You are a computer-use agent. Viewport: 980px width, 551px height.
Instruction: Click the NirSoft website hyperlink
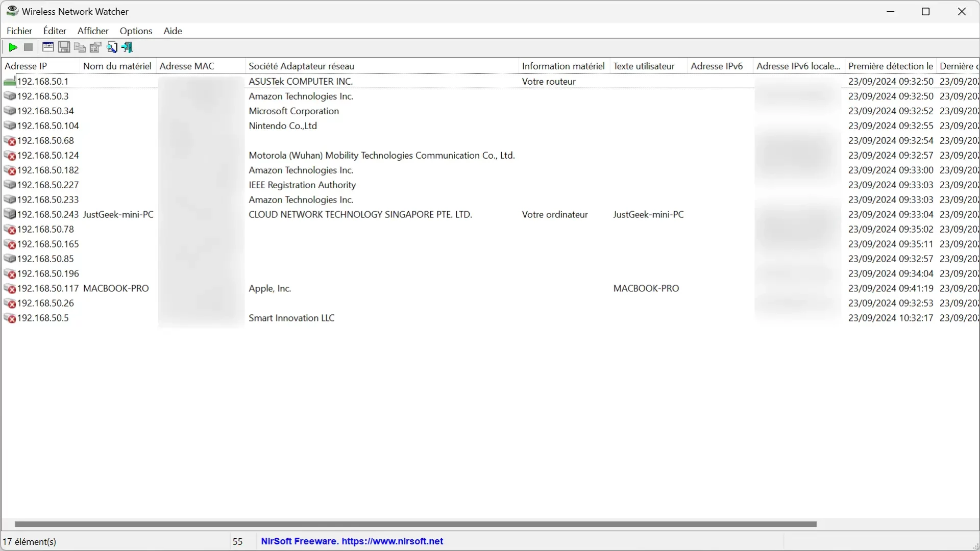coord(351,541)
